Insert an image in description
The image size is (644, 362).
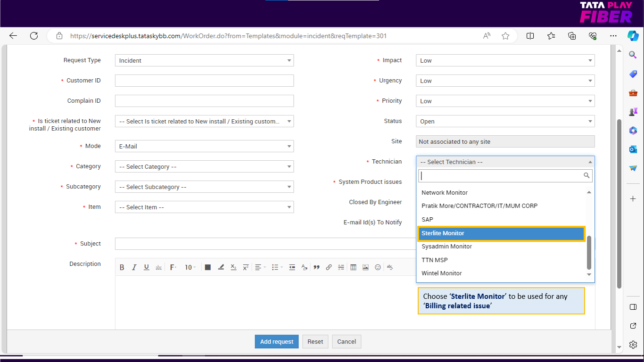[x=365, y=267]
